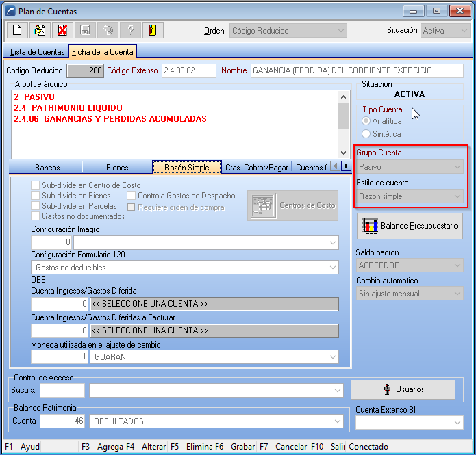
Task: Select the Sintética radio button
Action: [366, 134]
